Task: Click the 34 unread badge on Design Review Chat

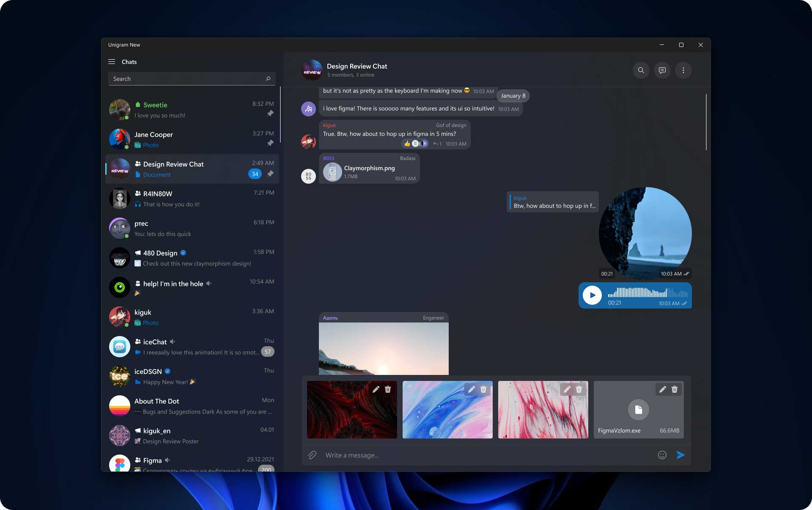Action: coord(255,174)
